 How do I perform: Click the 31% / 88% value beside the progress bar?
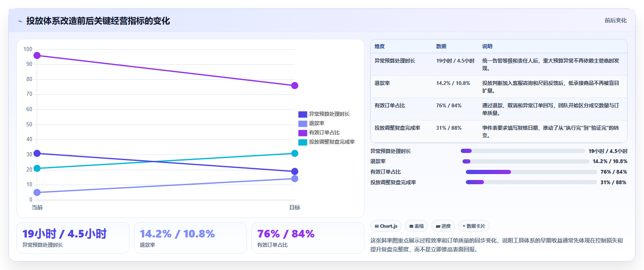613,183
